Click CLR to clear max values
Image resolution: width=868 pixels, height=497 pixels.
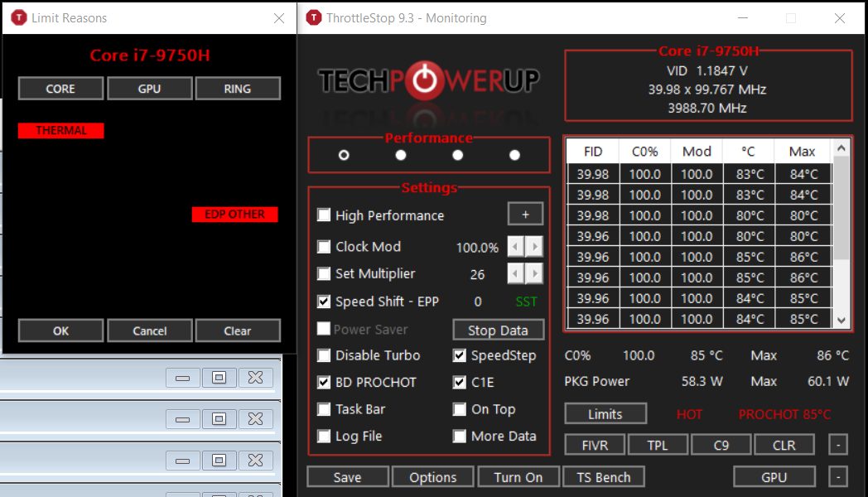point(784,445)
